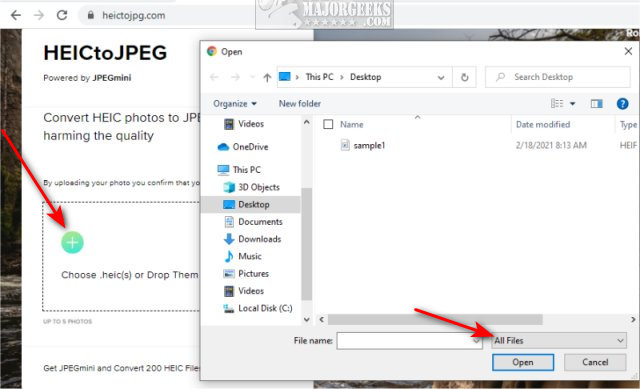Reload the heictojpg.com page
The height and width of the screenshot is (389, 640).
pos(62,16)
